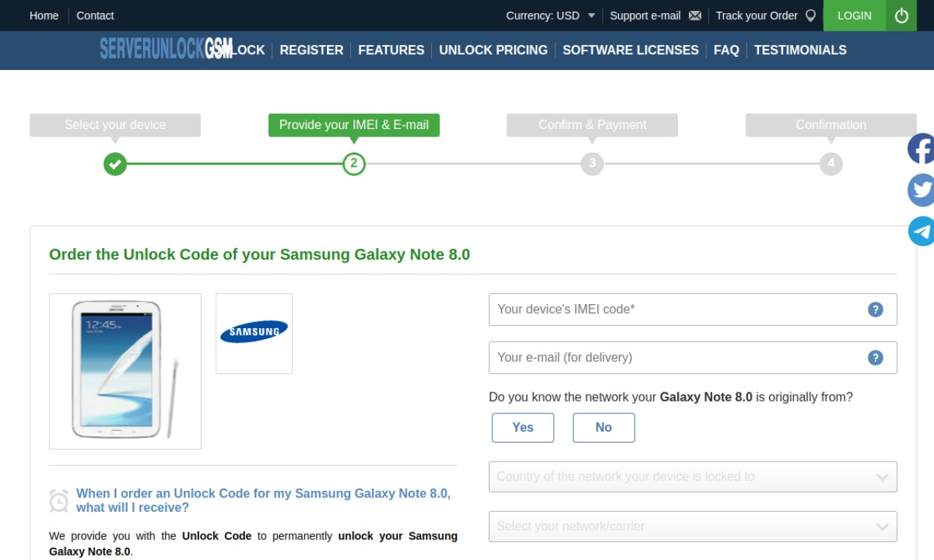Open the Contact link in top bar
The width and height of the screenshot is (934, 560).
[95, 15]
